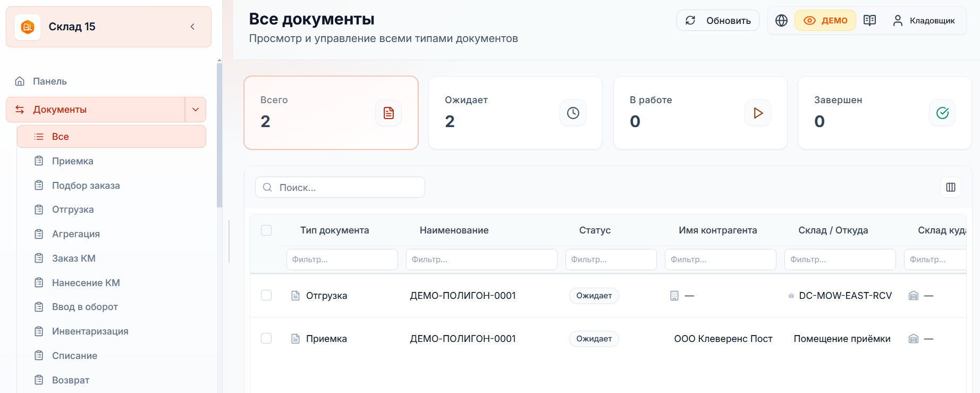Click the Нанесение КМ clipboard icon
Image resolution: width=980 pixels, height=393 pixels.
(x=39, y=282)
